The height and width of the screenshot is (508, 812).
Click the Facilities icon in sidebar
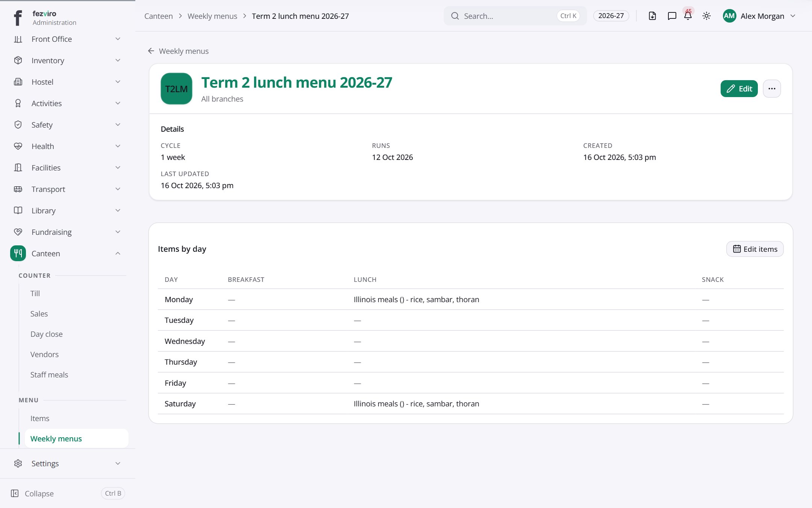click(18, 168)
